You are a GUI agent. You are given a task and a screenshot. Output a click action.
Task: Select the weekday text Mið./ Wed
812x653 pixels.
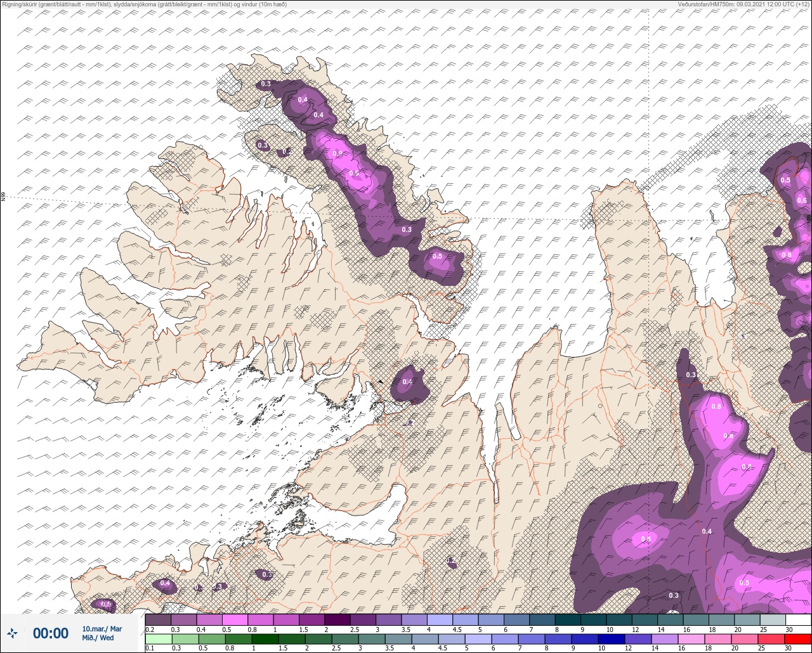point(98,638)
